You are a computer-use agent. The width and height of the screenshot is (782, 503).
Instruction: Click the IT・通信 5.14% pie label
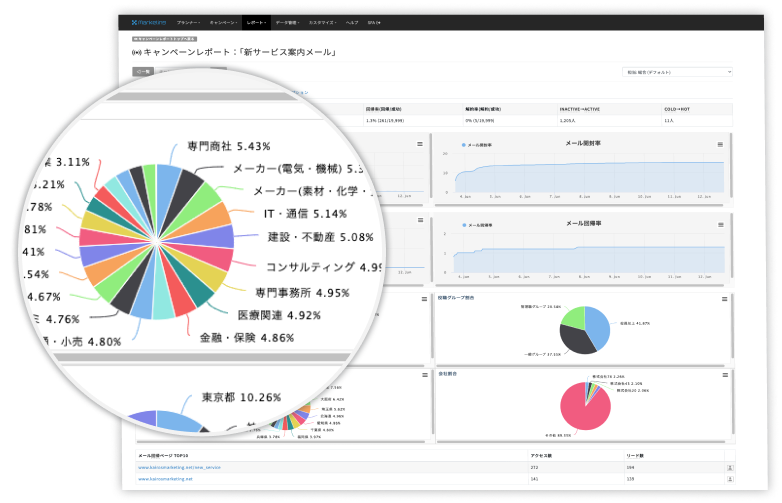click(x=305, y=214)
